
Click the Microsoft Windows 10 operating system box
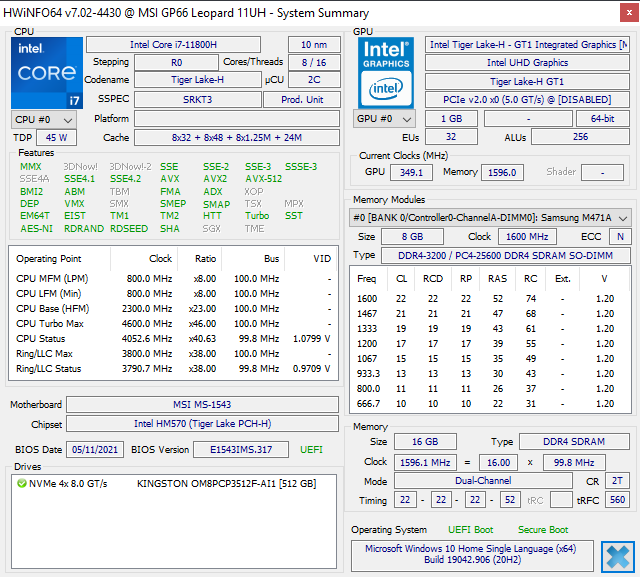[473, 555]
